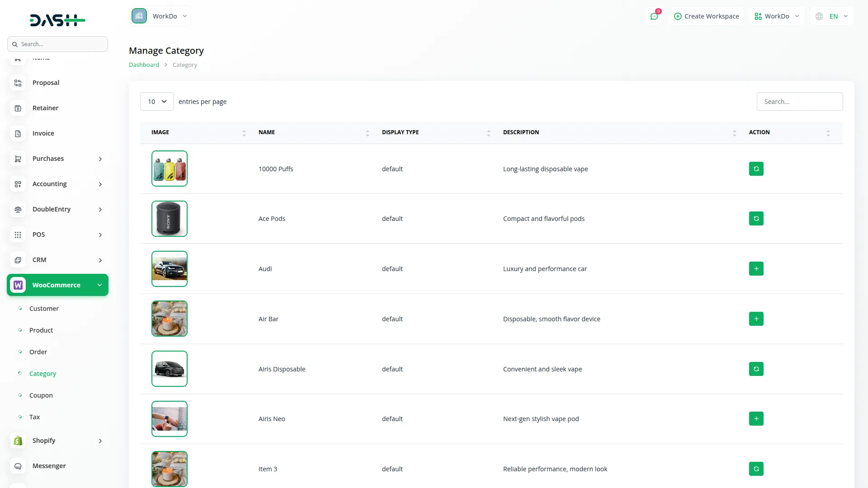
Task: Open the Dashboard breadcrumb link
Action: [x=143, y=65]
